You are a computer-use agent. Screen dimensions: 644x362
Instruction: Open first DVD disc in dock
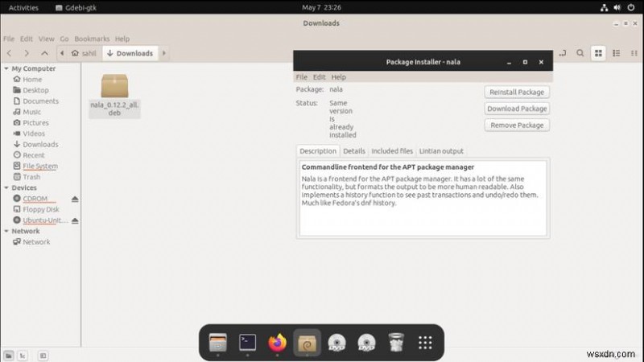click(x=336, y=343)
